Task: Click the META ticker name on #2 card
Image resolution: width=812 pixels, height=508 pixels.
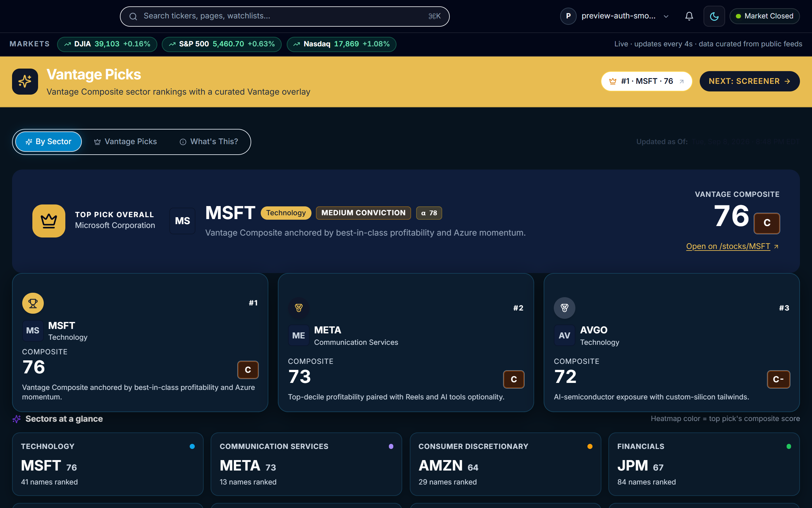Action: (x=327, y=330)
